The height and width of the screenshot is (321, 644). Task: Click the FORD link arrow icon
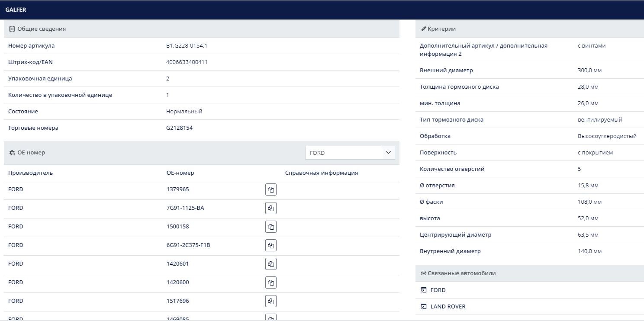tap(424, 290)
